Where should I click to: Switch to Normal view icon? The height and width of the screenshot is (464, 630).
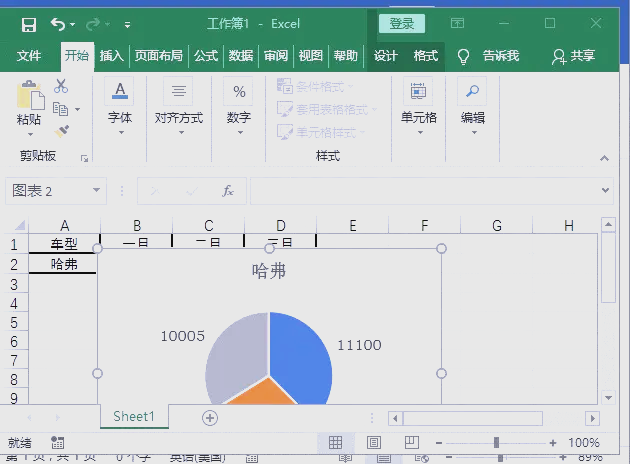(335, 443)
